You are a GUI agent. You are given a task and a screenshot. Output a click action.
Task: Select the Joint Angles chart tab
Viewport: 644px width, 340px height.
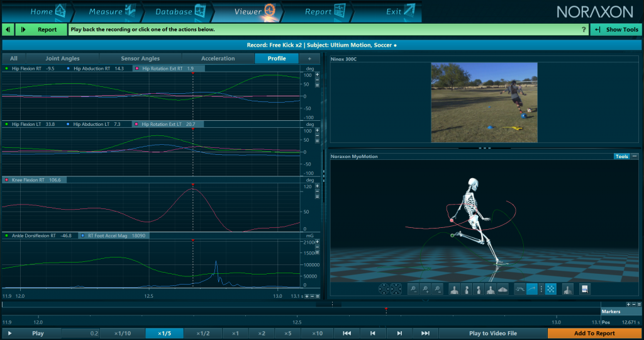pyautogui.click(x=62, y=59)
